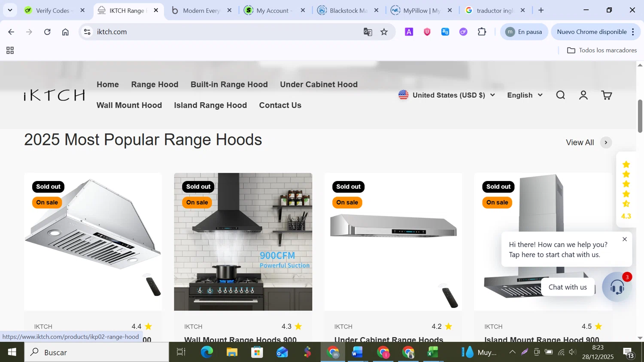Screen dimensions: 644x362
Task: Click the Under Cabinet Range Hoods title
Action: (x=389, y=339)
